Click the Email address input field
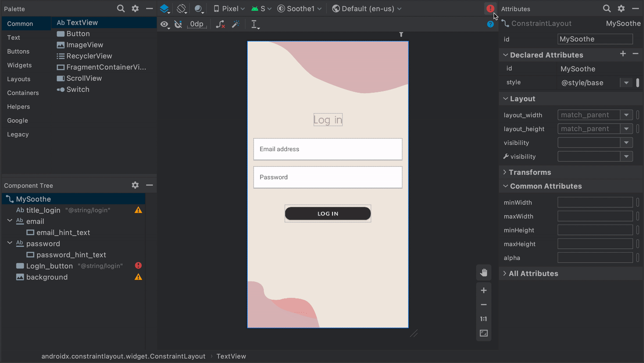 click(x=327, y=149)
